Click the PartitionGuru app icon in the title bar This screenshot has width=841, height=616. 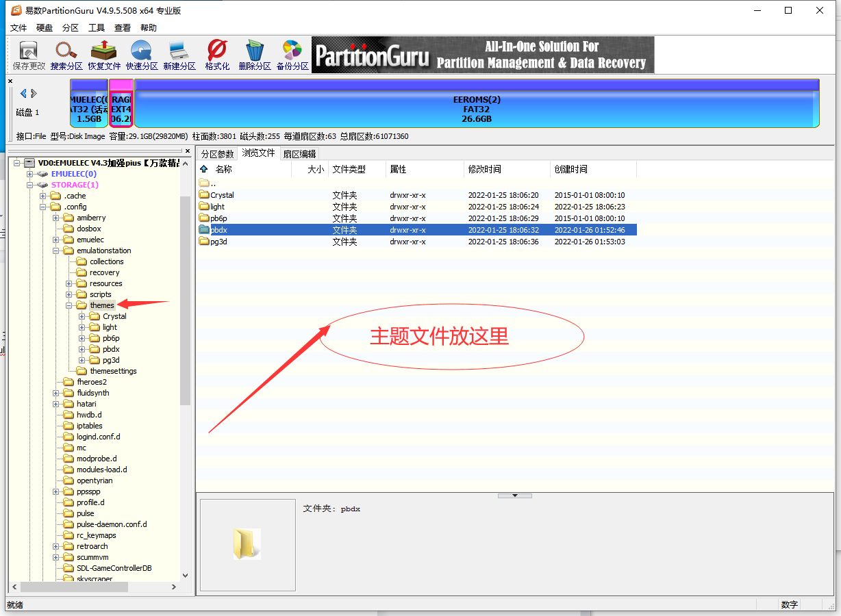(16, 10)
